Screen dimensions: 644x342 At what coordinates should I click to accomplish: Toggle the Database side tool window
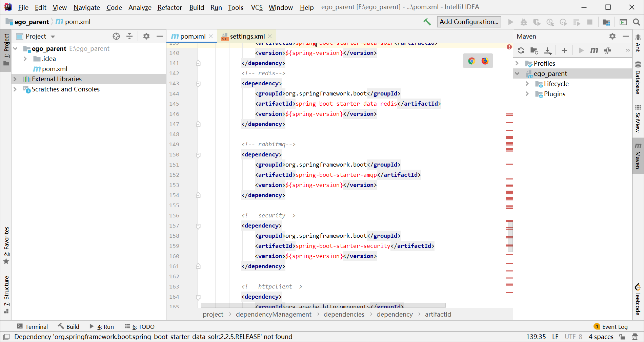tap(638, 78)
